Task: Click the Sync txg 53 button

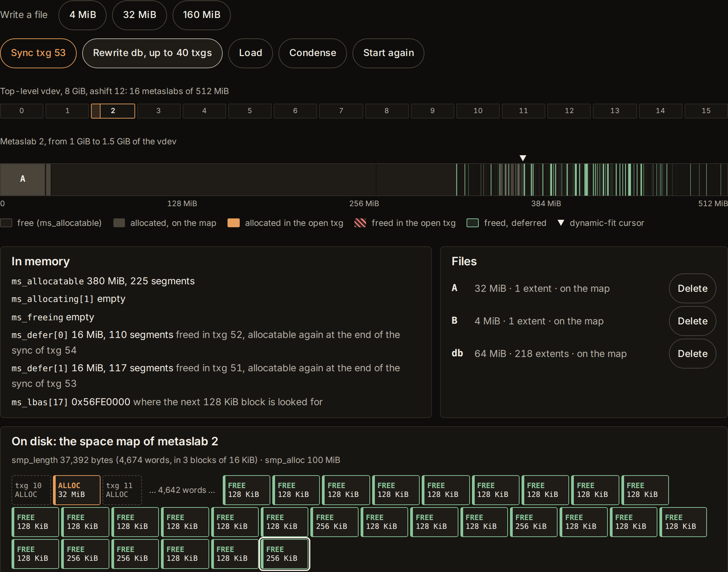Action: click(38, 53)
